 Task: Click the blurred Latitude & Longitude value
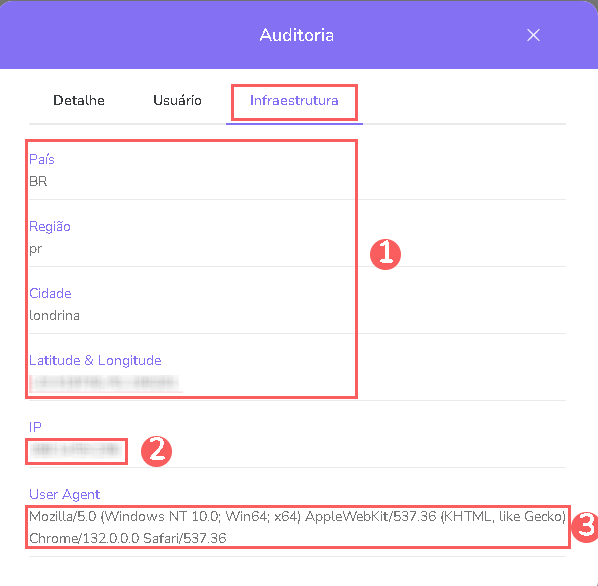tap(104, 382)
